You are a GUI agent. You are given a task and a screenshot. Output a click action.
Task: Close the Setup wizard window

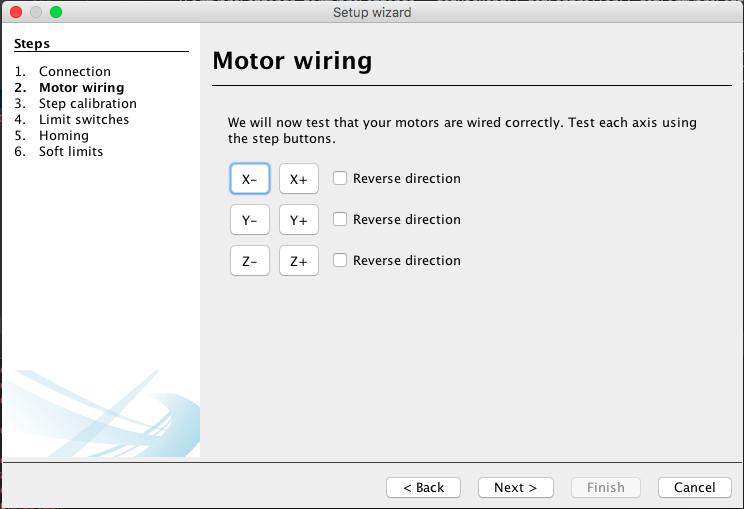(16, 12)
